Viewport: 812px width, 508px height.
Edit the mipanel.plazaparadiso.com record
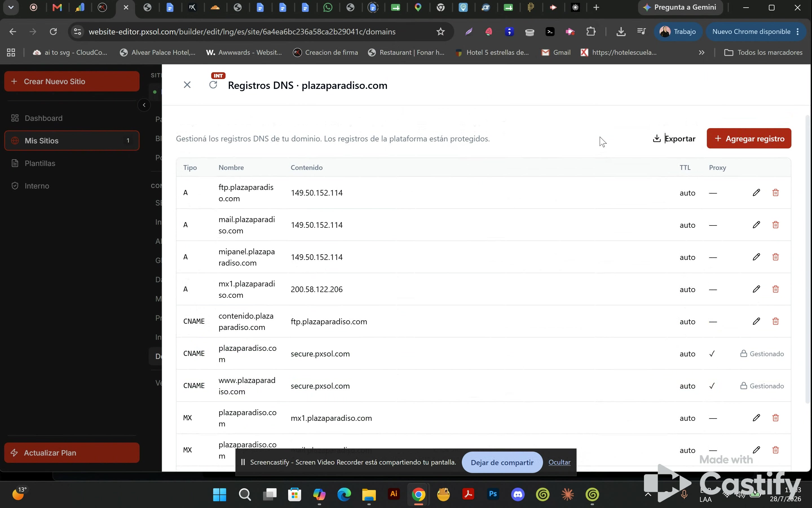click(x=756, y=257)
